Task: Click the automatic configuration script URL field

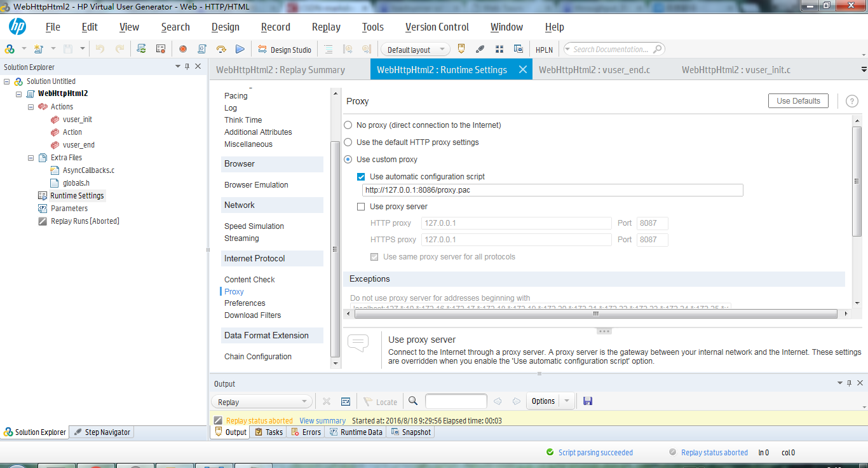Action: pyautogui.click(x=552, y=190)
